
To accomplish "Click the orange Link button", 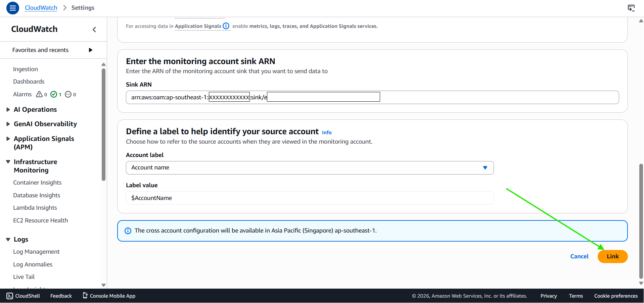I will click(x=612, y=256).
